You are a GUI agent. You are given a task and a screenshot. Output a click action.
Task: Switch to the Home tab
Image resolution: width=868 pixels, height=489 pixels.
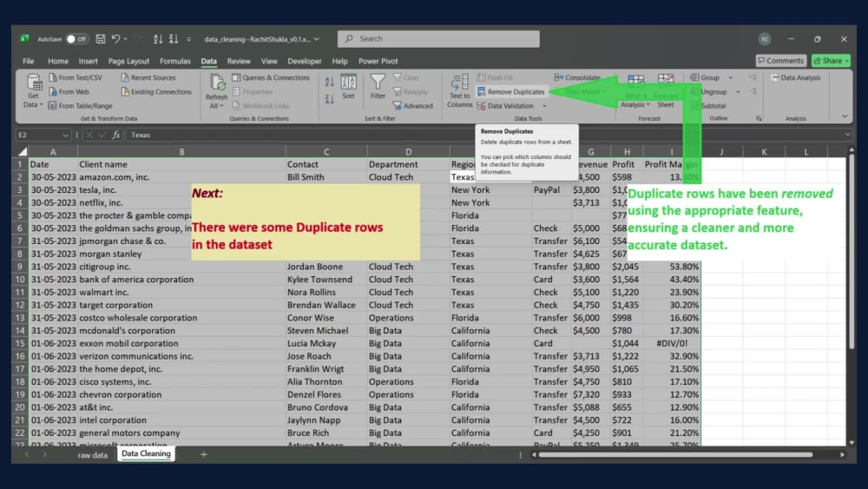point(57,61)
